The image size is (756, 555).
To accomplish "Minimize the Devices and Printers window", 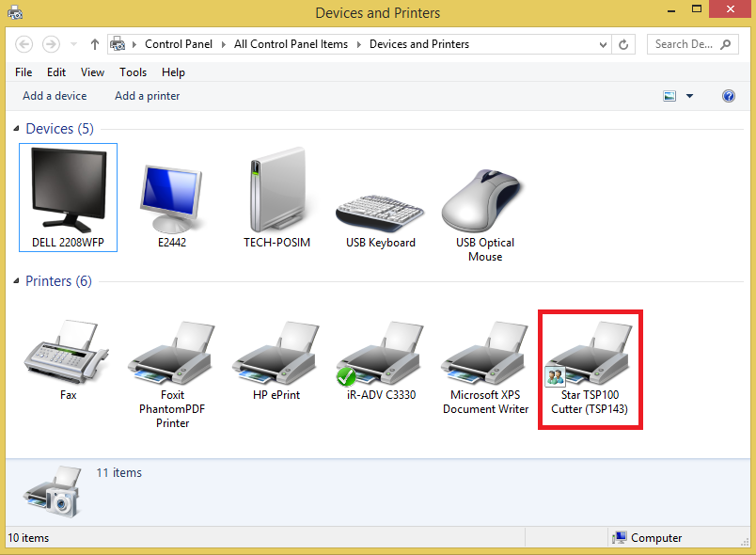I will click(x=671, y=9).
